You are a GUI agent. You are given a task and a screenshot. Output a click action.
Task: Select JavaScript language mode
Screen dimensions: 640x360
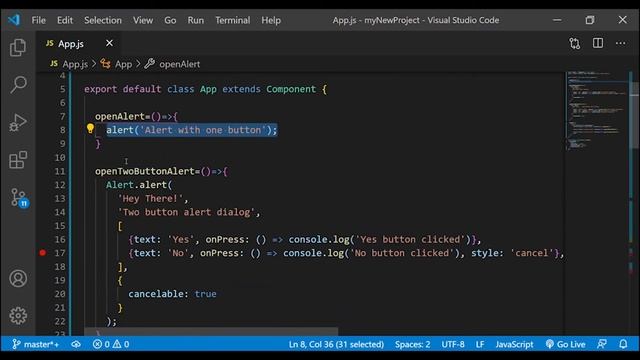(x=514, y=344)
